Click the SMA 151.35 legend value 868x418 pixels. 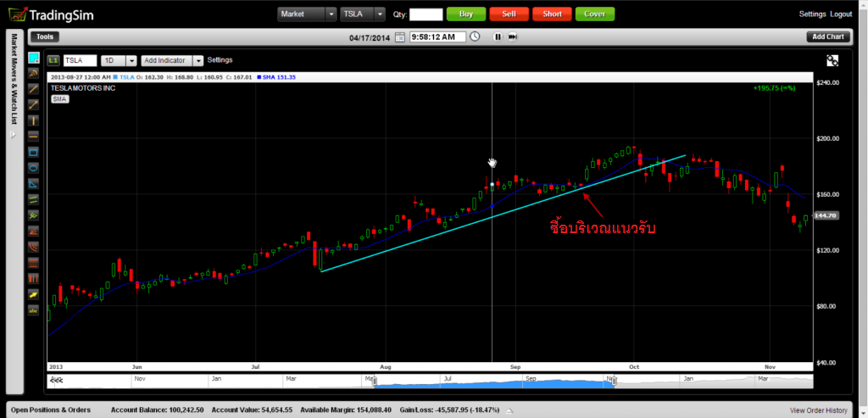(277, 77)
